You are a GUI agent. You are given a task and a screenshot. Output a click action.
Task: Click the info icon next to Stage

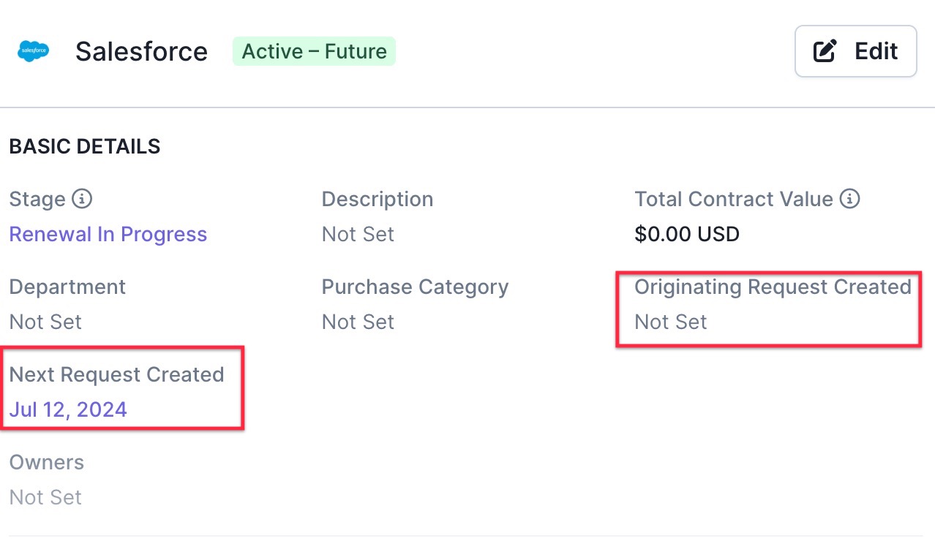pyautogui.click(x=83, y=199)
